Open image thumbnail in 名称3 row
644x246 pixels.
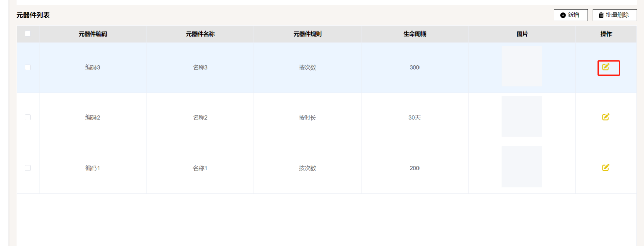[522, 67]
